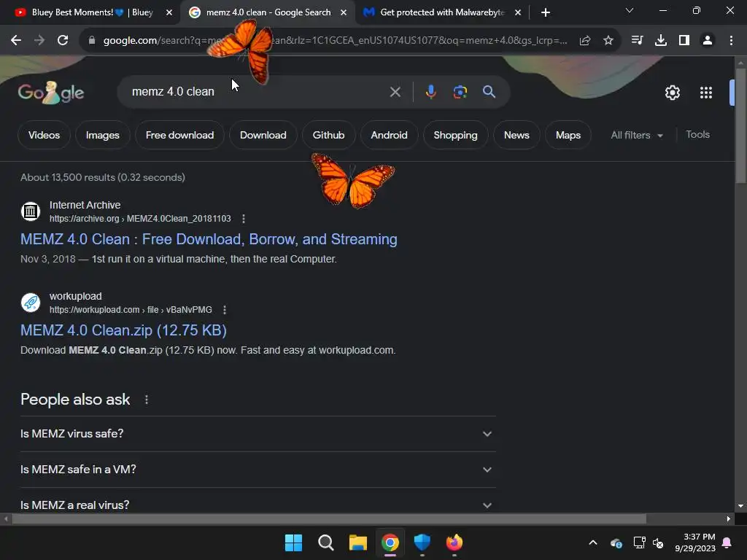Image resolution: width=747 pixels, height=560 pixels.
Task: Select the memz 4.0 clean Google tab
Action: 268,12
